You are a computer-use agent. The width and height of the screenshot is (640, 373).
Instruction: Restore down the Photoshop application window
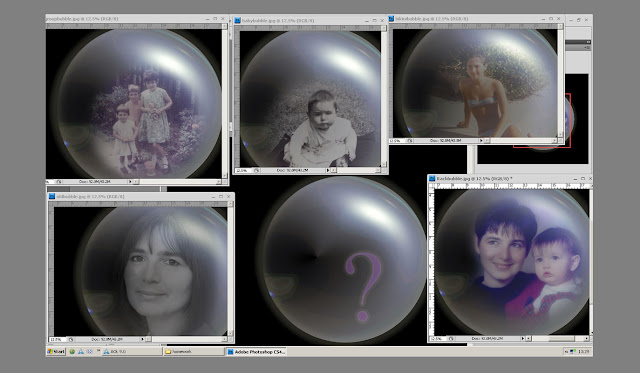(579, 20)
